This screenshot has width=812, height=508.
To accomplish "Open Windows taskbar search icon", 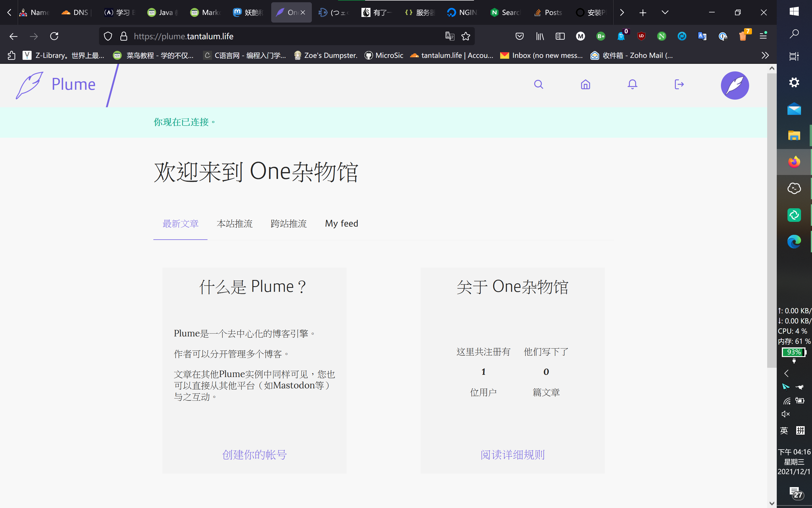I will point(794,34).
